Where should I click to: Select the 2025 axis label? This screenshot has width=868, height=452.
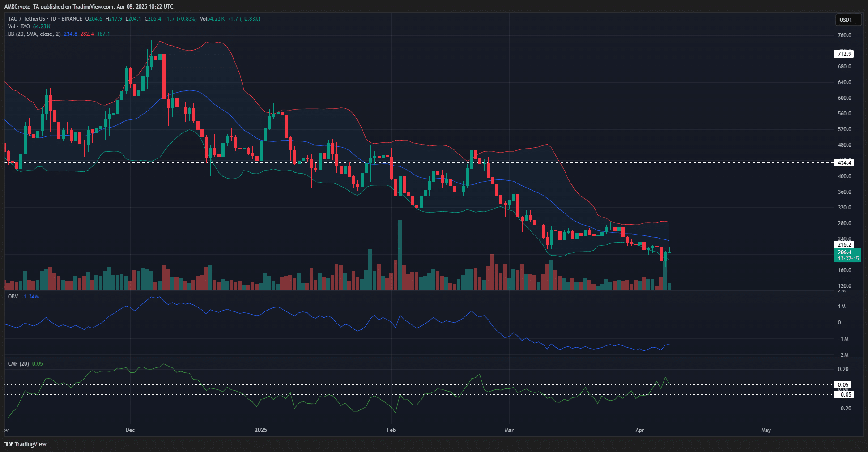(x=261, y=430)
